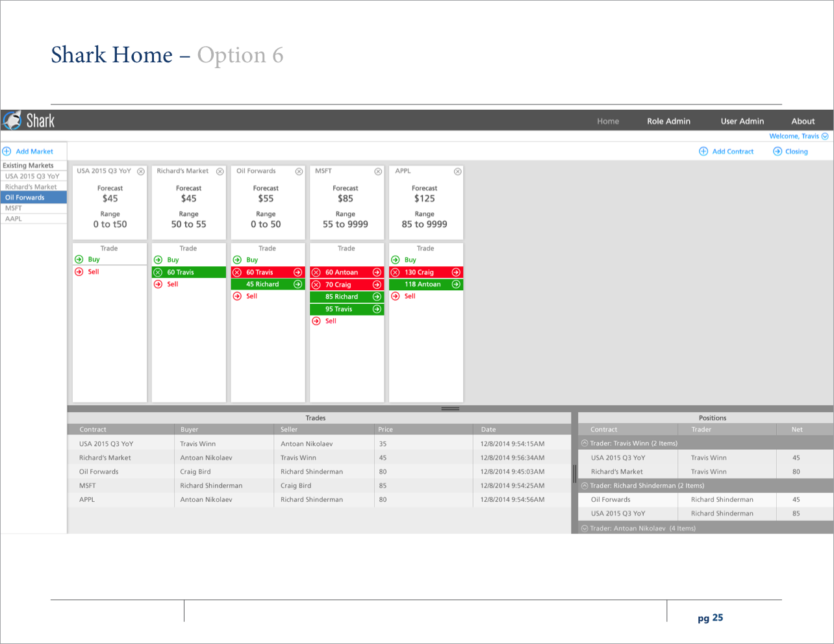Click the arrow on 130 Craig order

[x=456, y=273]
